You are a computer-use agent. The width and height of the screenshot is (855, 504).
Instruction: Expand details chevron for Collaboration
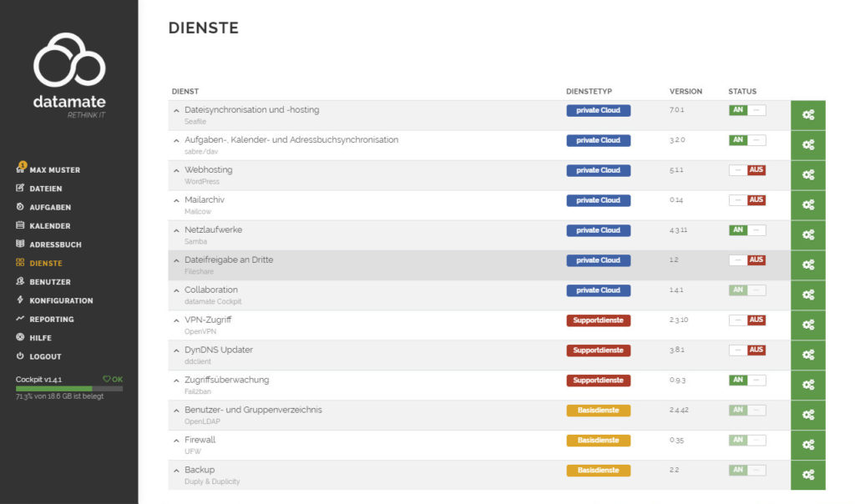pyautogui.click(x=176, y=290)
